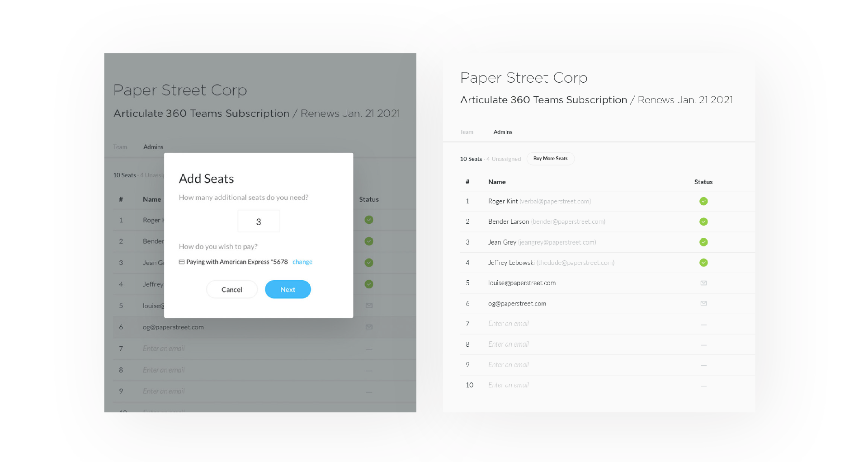
Task: Click the 4 Unassigned seats label
Action: tap(503, 159)
